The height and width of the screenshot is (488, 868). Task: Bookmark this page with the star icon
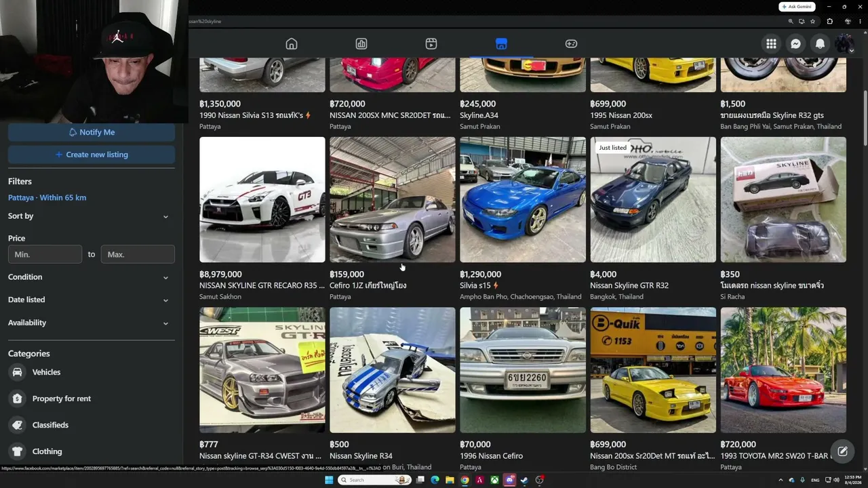812,21
